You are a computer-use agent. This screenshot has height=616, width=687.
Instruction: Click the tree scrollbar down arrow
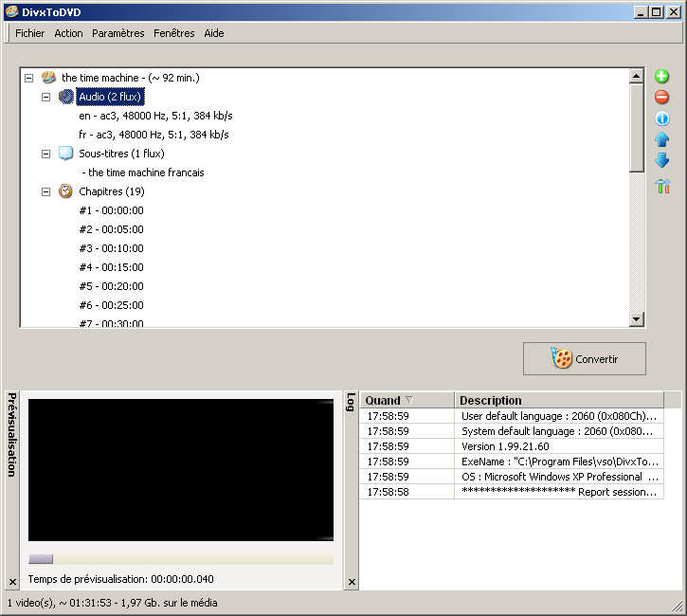coord(636,319)
